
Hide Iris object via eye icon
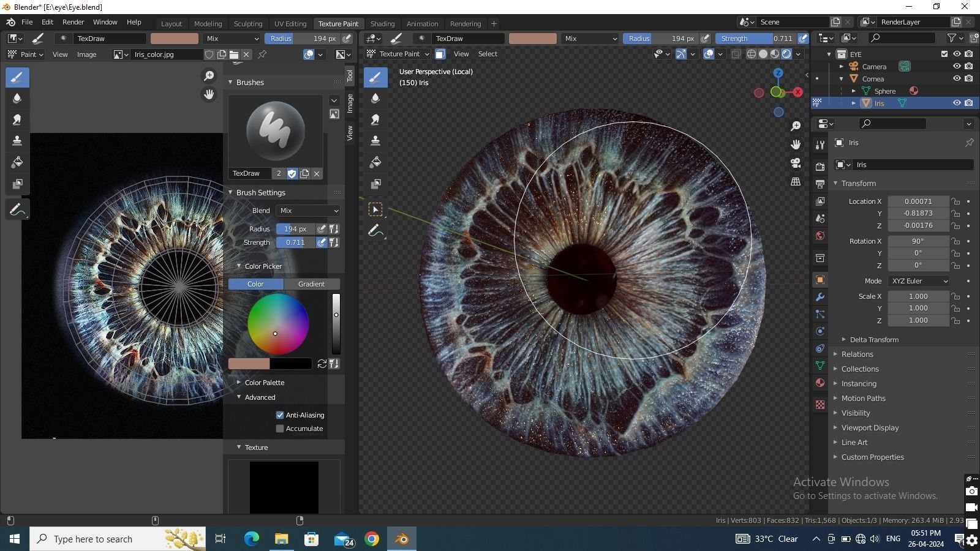point(957,103)
